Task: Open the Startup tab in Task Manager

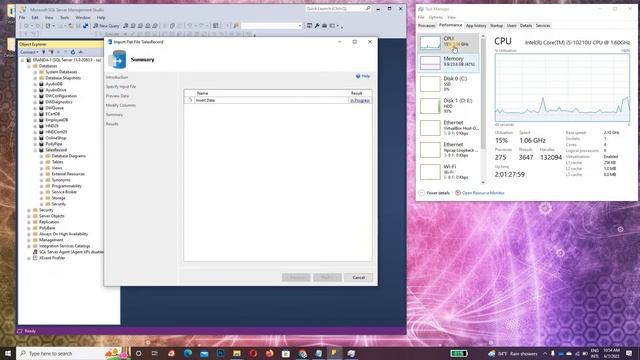Action: tap(496, 26)
